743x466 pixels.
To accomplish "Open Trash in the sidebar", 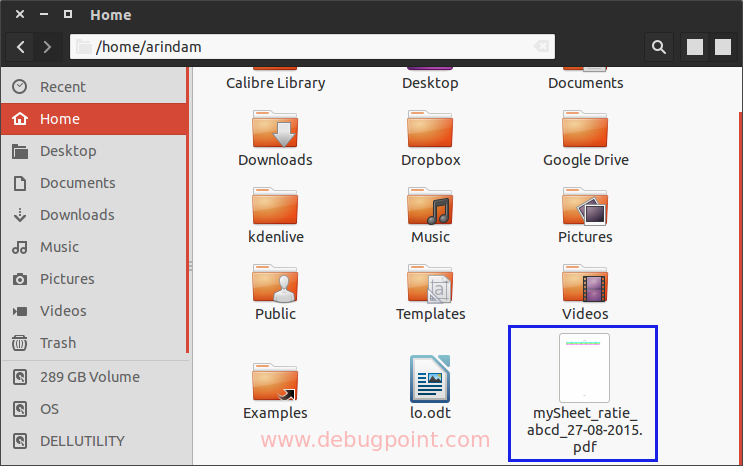I will point(94,343).
